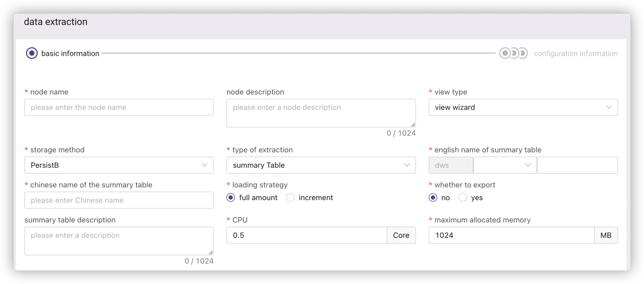This screenshot has height=284, width=644.
Task: Open the type of extraction dropdown
Action: 321,165
